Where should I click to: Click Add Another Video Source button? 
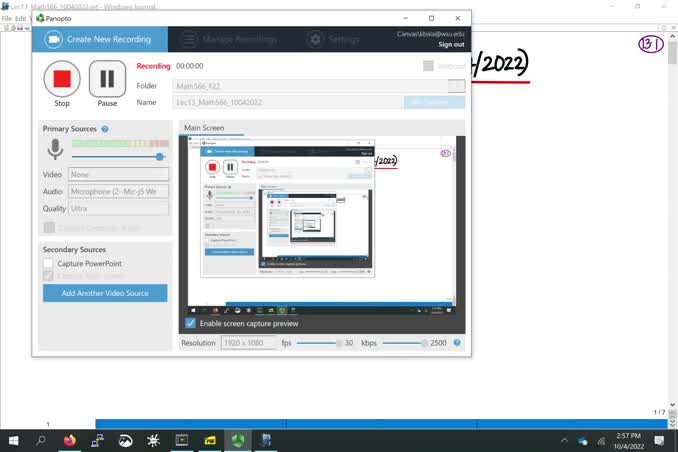point(105,293)
